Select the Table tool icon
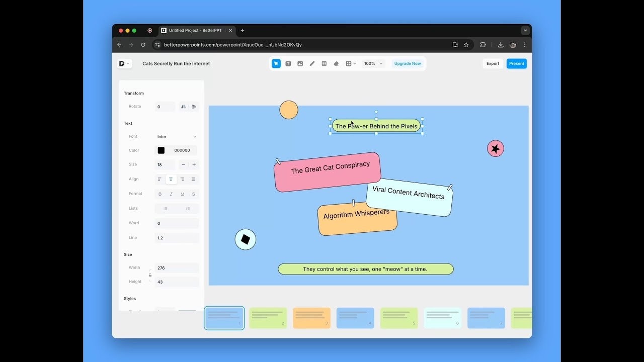Viewport: 644px width, 362px height. [324, 64]
